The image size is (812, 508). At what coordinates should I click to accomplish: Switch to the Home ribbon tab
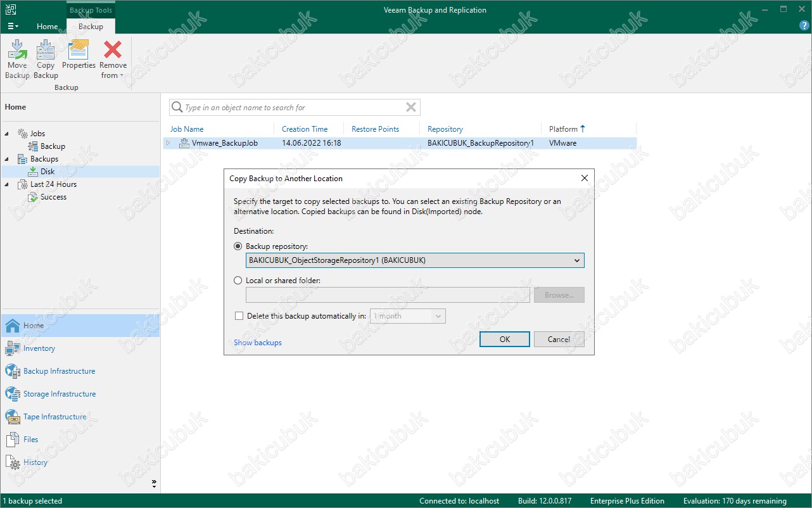tap(48, 27)
